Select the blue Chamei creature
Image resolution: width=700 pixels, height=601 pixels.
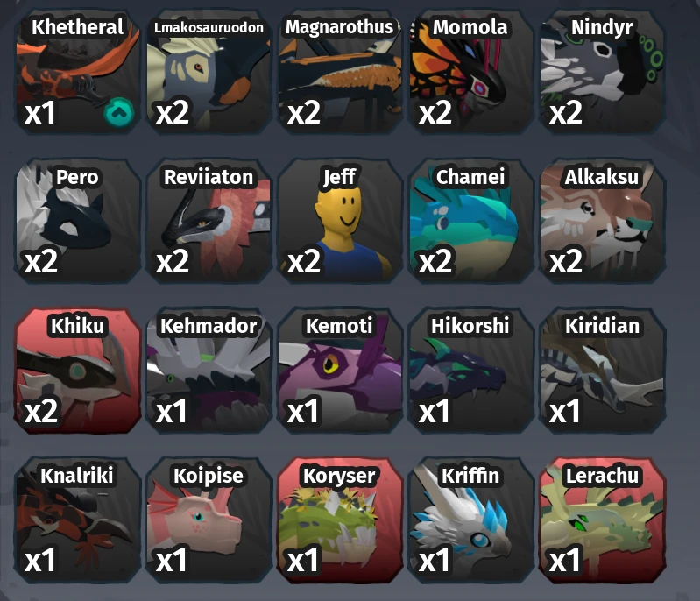pos(471,221)
